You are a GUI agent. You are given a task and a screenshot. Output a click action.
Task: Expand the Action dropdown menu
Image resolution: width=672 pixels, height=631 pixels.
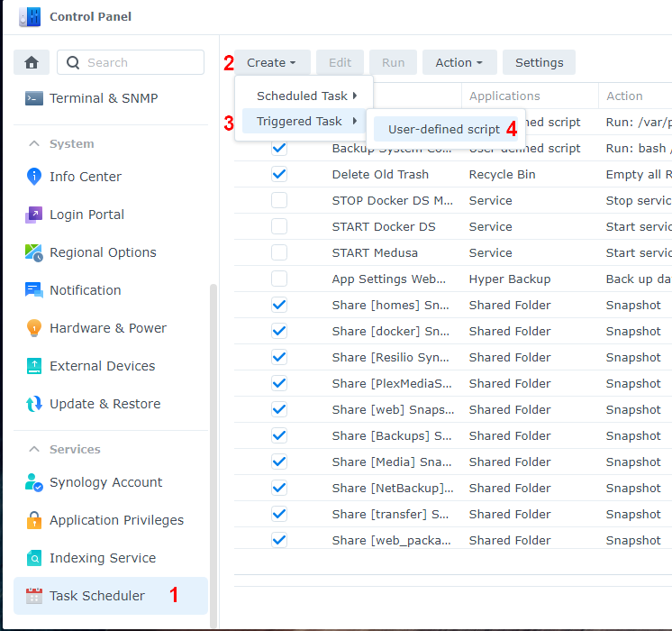(x=459, y=62)
